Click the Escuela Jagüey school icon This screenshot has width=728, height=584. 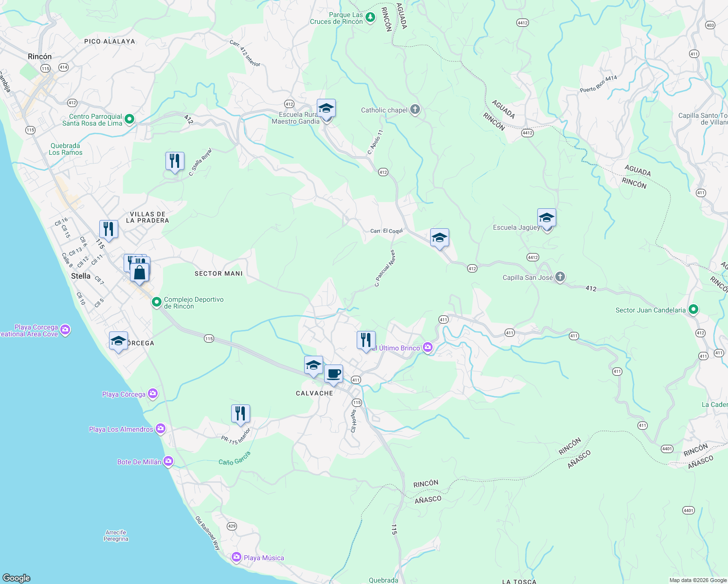click(x=546, y=218)
